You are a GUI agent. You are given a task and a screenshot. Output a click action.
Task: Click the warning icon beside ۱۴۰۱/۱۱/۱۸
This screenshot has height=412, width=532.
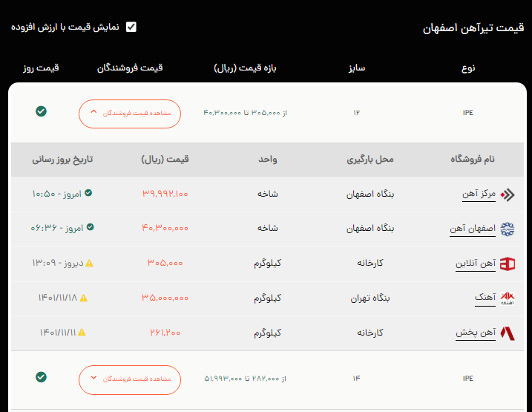83,298
